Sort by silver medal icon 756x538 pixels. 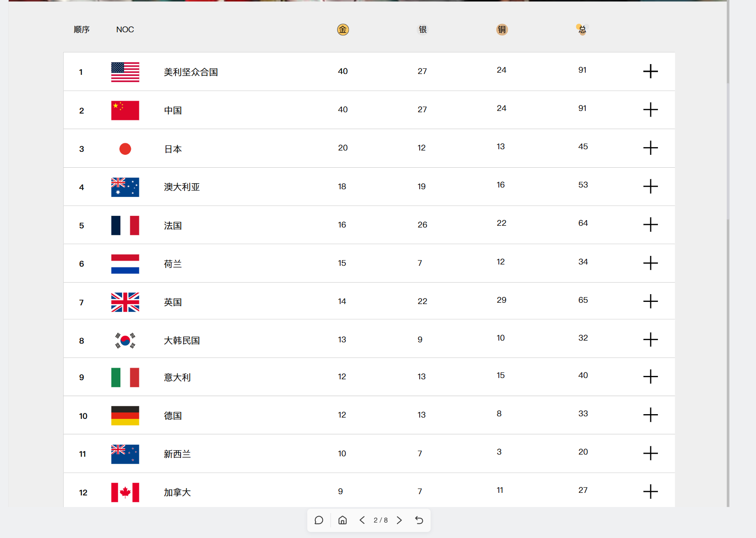(x=423, y=30)
